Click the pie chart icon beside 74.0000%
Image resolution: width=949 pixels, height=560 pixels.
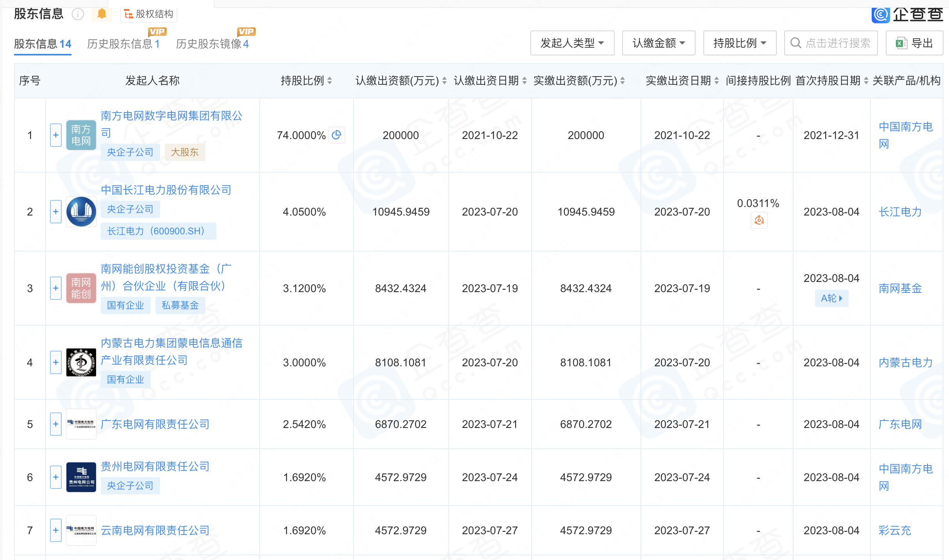click(x=336, y=135)
